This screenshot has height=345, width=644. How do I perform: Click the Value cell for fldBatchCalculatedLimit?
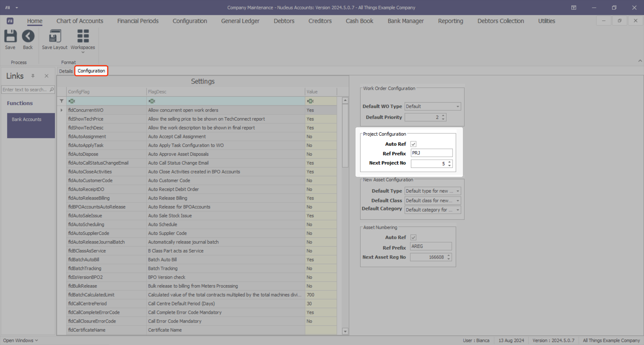click(321, 295)
